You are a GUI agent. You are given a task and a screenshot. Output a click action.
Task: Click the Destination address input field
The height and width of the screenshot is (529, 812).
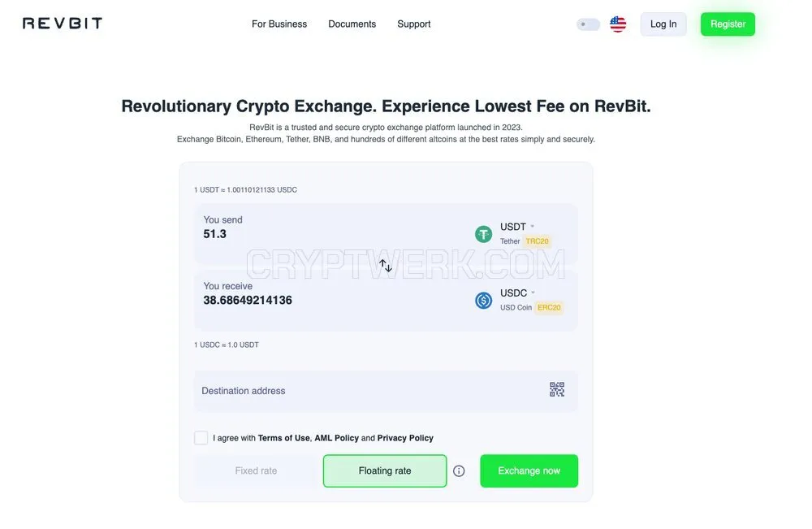[x=386, y=391]
